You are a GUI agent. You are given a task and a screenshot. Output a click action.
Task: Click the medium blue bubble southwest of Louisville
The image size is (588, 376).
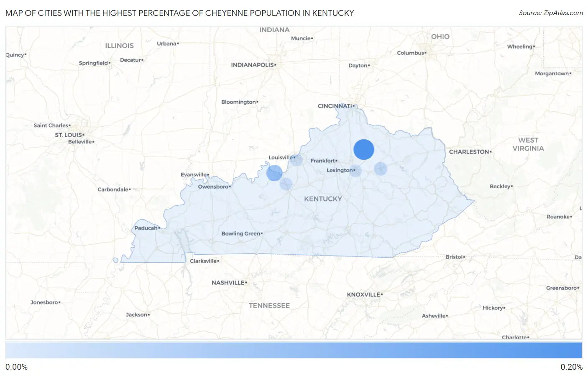point(274,173)
